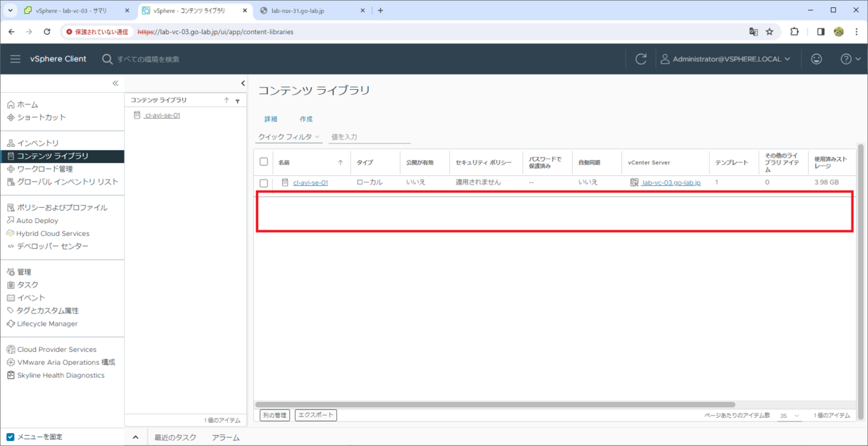This screenshot has height=446, width=868.
Task: Open Hybrid Cloud Services
Action: 53,234
